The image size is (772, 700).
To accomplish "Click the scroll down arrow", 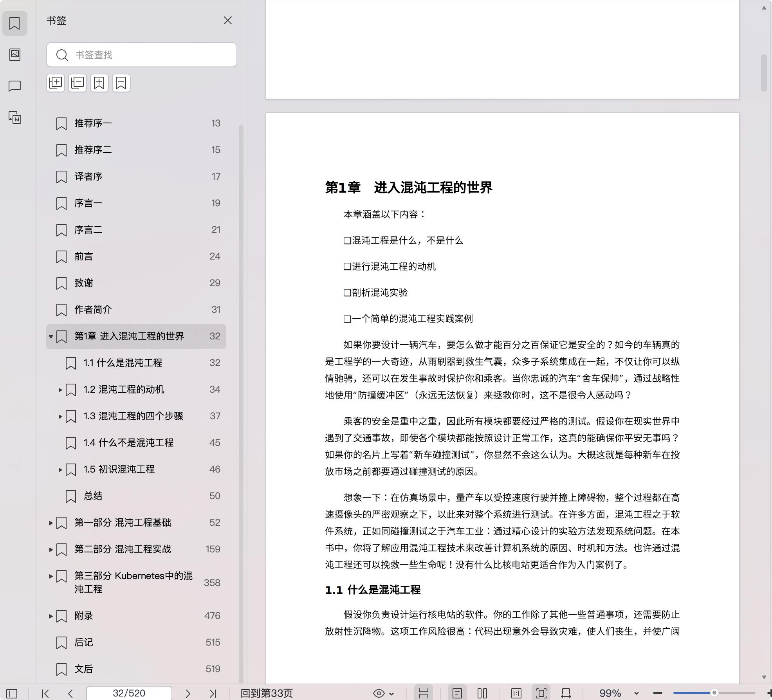I will (764, 677).
